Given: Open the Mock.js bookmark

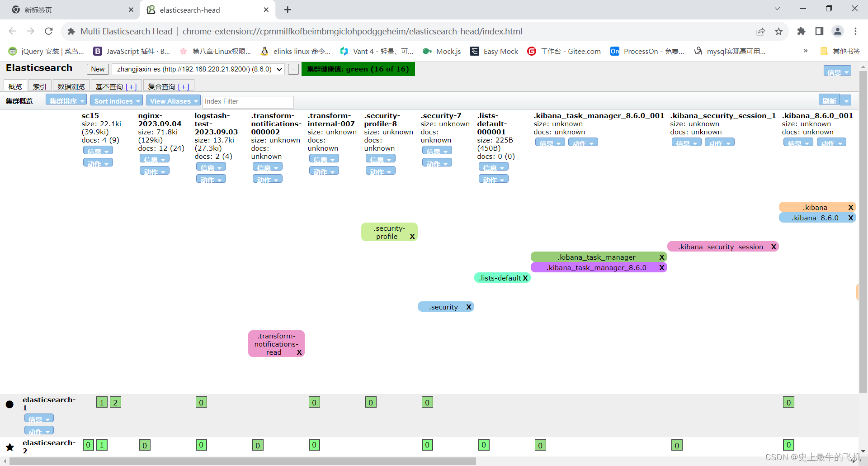Looking at the screenshot, I should click(442, 51).
